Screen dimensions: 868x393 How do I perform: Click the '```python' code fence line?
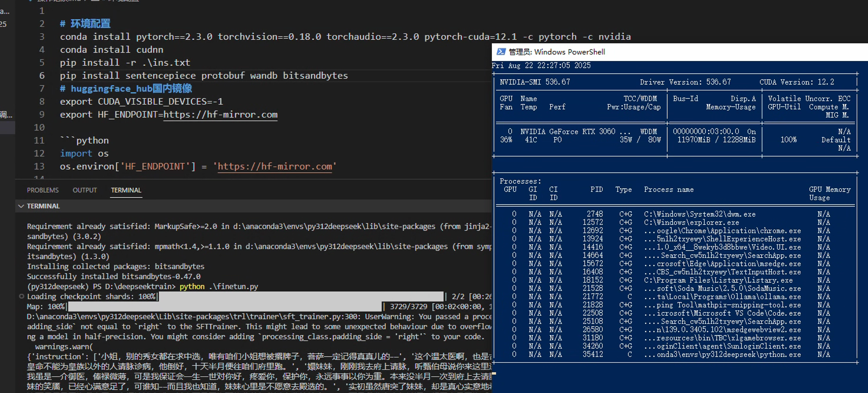[84, 141]
